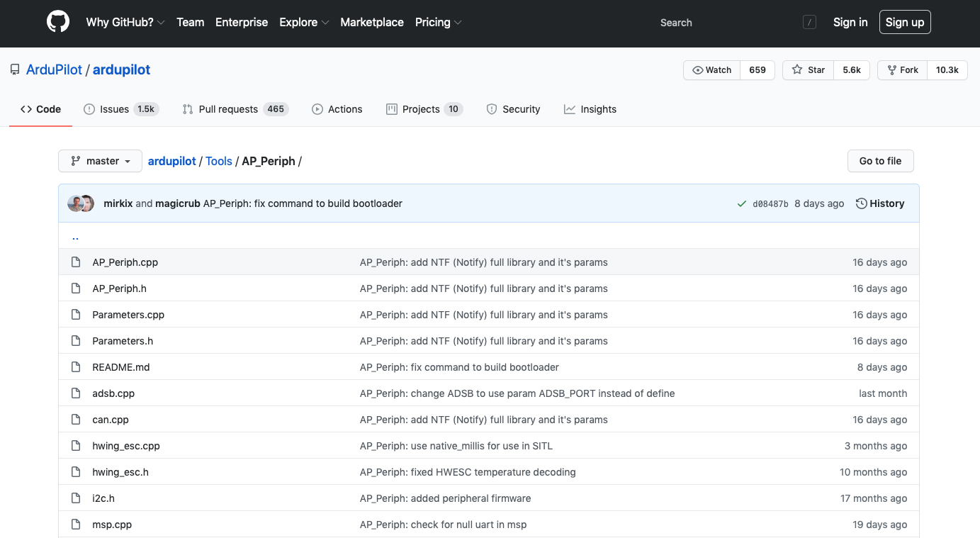Click file icon next to Parameters.cpp

click(x=76, y=315)
